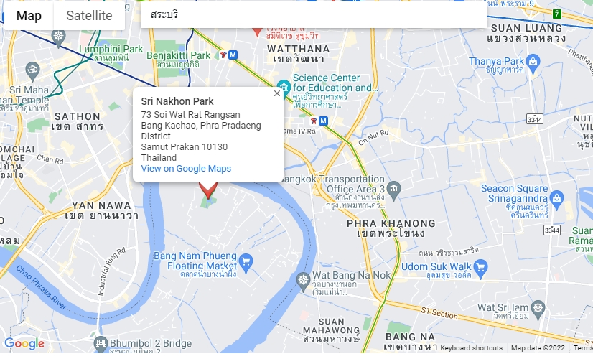Click the Google logo

coord(24,344)
